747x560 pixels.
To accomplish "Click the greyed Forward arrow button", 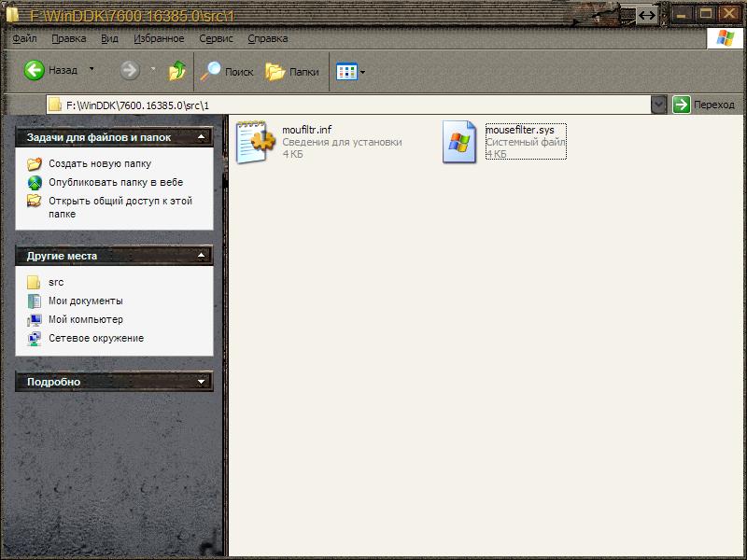I will pyautogui.click(x=130, y=71).
